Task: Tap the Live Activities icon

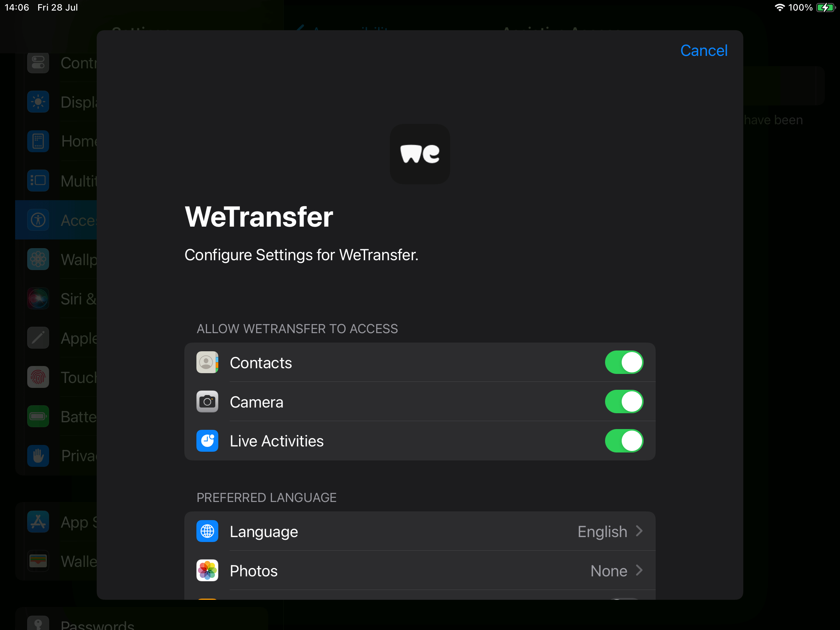Action: (x=207, y=441)
